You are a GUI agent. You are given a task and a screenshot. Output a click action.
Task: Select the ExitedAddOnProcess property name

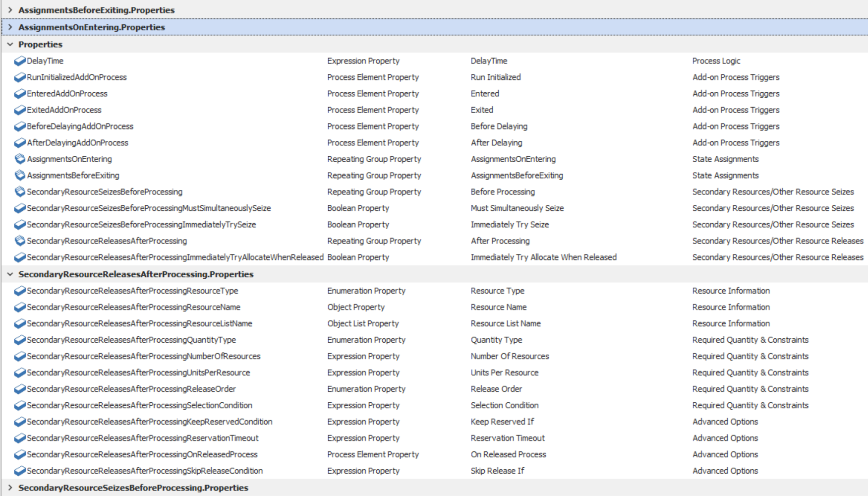(x=64, y=110)
